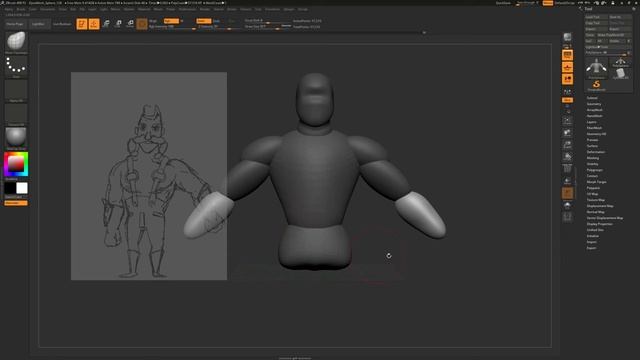Enable Zsub sculpt mode
This screenshot has height=360, width=640.
216,21
